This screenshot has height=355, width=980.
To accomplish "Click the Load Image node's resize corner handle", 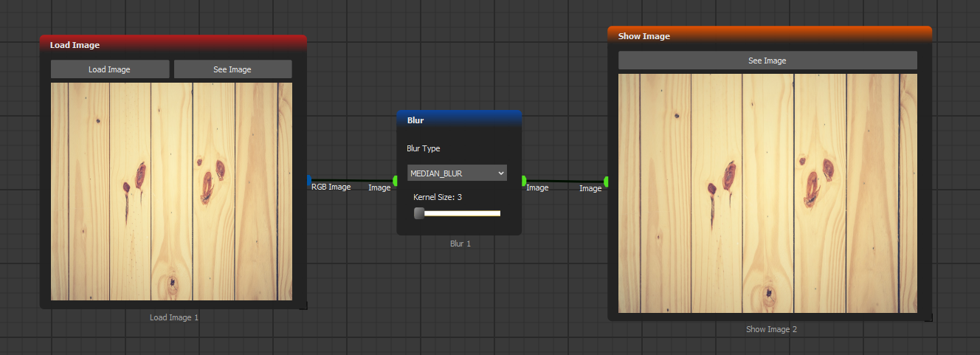I will pyautogui.click(x=303, y=306).
